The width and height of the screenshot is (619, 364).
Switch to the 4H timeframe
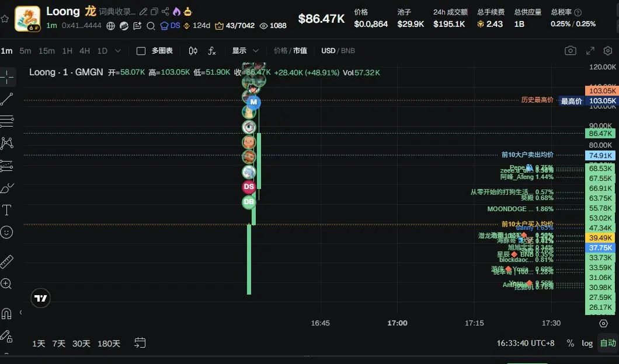[85, 51]
